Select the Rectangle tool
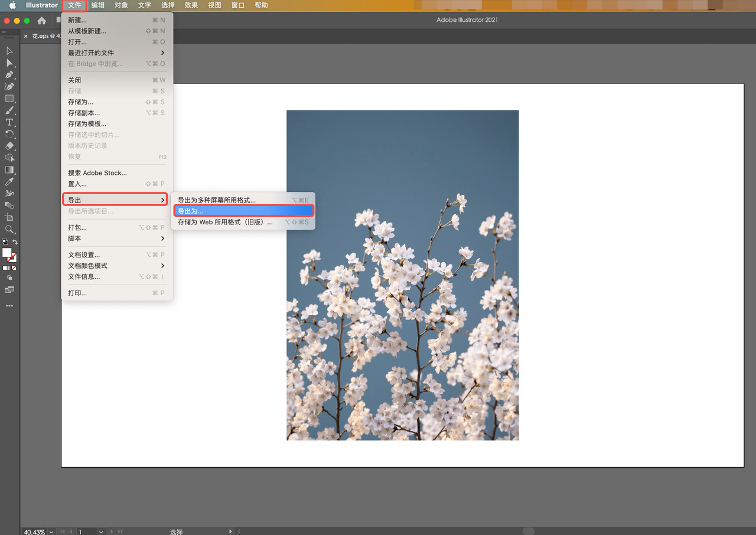Image resolution: width=756 pixels, height=535 pixels. [9, 99]
